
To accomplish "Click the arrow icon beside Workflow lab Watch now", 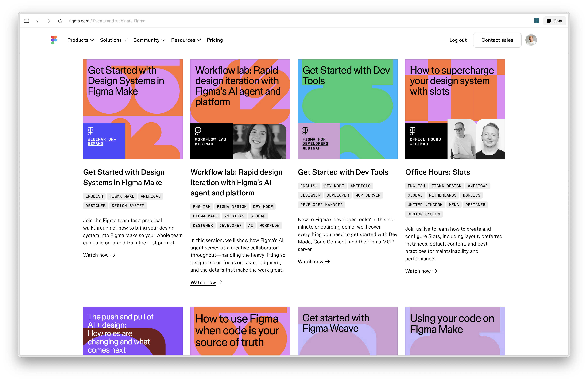I will [x=220, y=282].
